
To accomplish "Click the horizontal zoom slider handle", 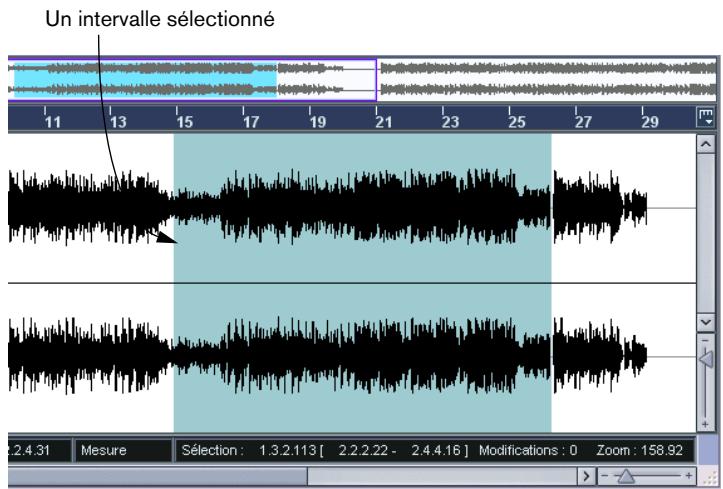I will [626, 476].
